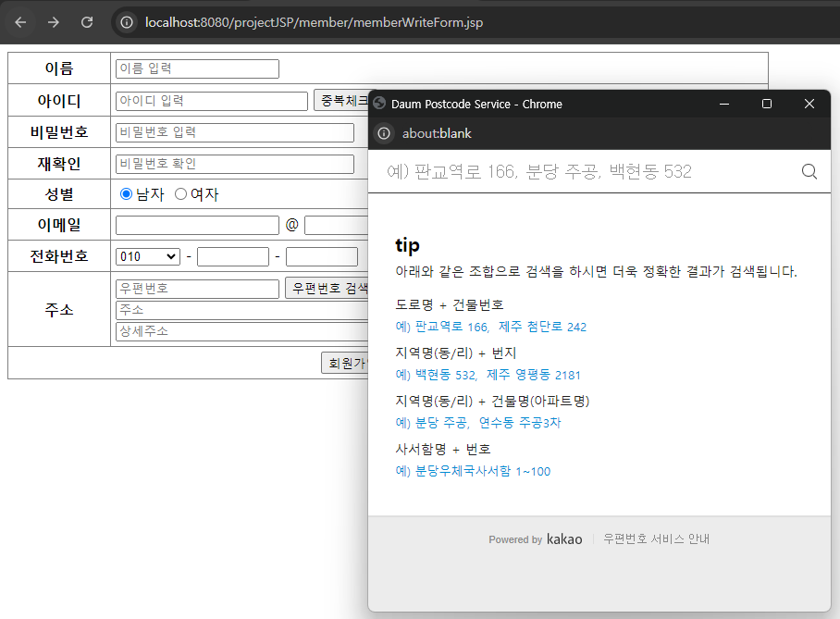Go forward in browser history

pos(54,22)
